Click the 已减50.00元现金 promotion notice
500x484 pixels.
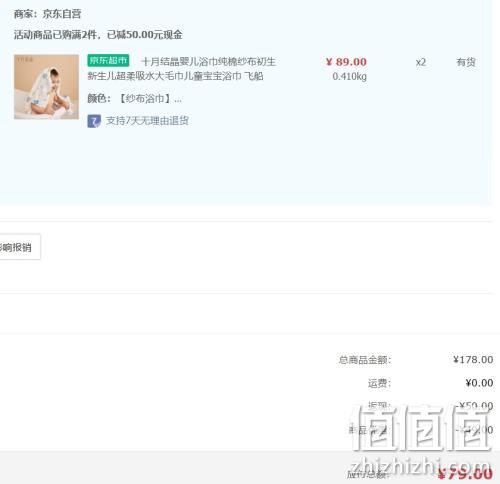pyautogui.click(x=145, y=34)
